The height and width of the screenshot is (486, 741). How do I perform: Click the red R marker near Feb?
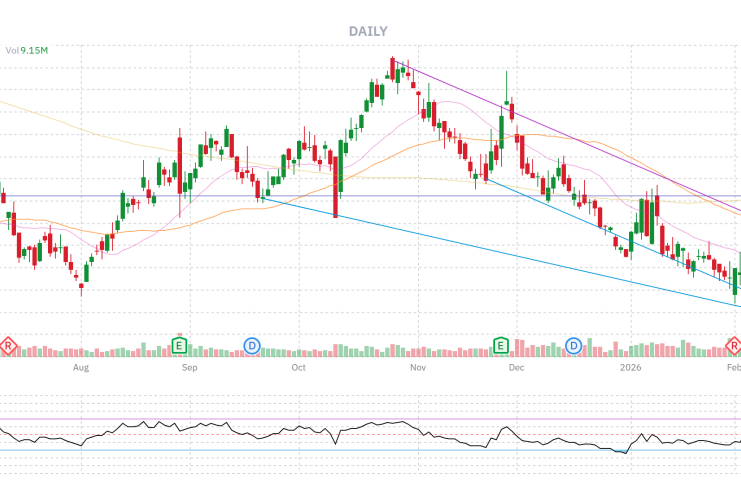pyautogui.click(x=733, y=346)
